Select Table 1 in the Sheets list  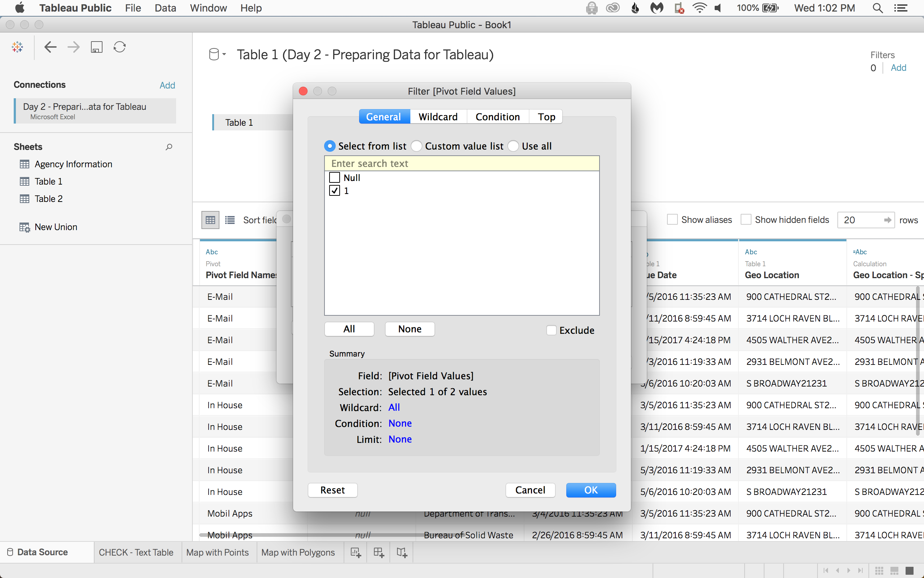pos(48,181)
